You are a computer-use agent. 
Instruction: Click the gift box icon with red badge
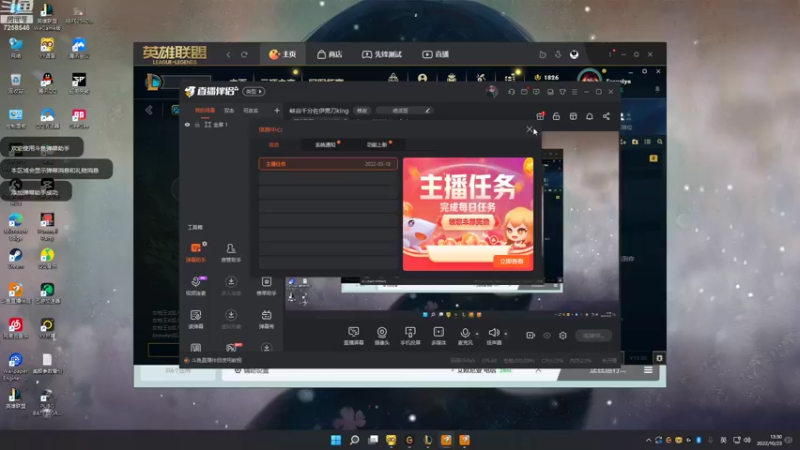click(540, 116)
